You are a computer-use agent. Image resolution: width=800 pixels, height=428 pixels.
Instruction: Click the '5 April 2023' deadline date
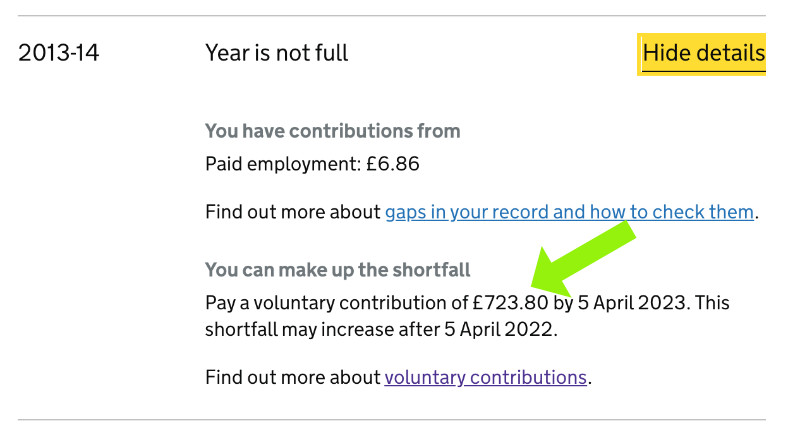633,302
